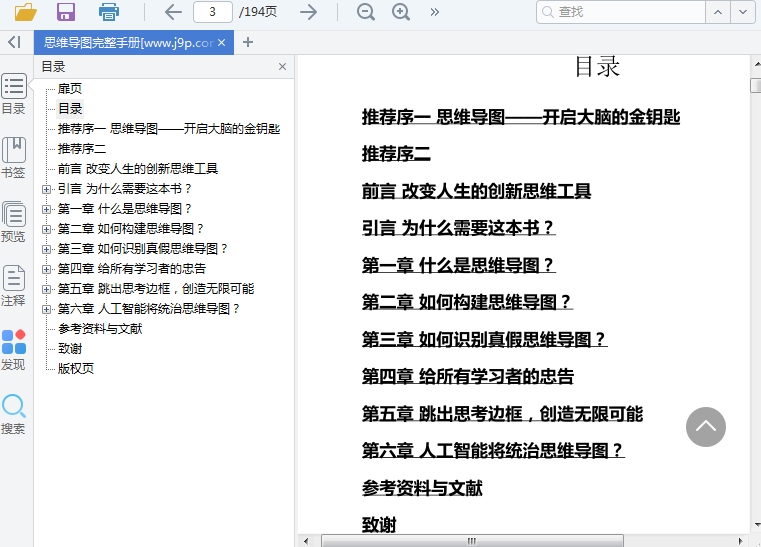Expand 引言 为什么需要这本书 node
The width and height of the screenshot is (761, 547).
click(x=47, y=189)
